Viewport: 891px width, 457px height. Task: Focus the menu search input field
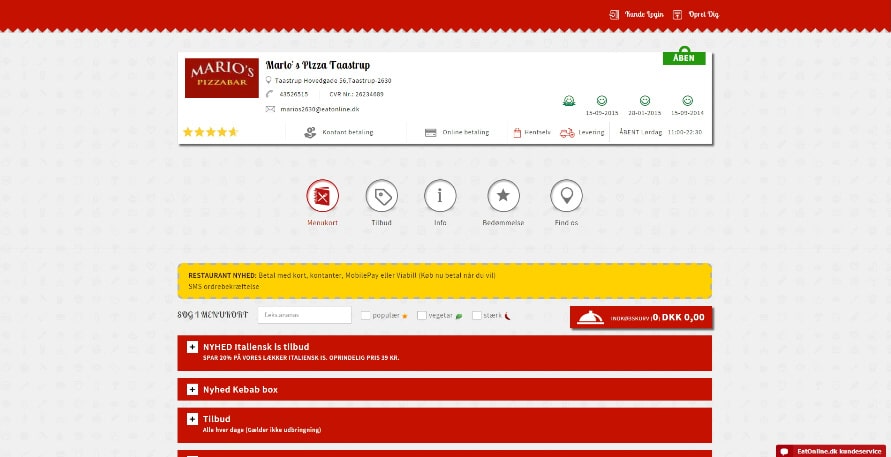304,315
